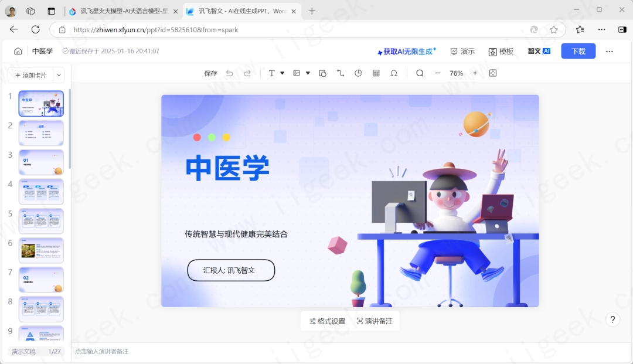Insert a table into the slide

[x=376, y=73]
